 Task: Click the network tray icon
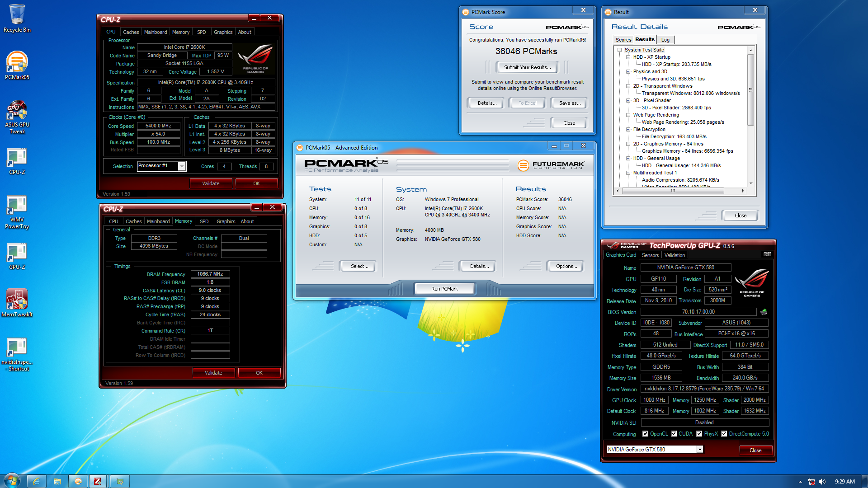[811, 482]
